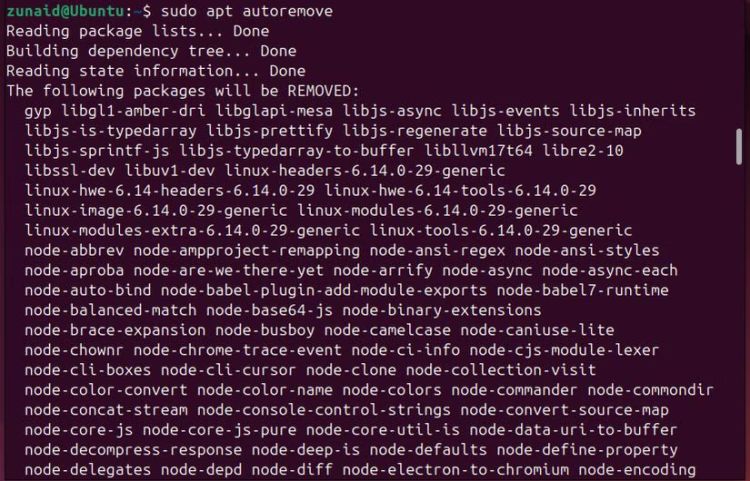Click the 'node-are-we-there-yet' package name

[229, 271]
